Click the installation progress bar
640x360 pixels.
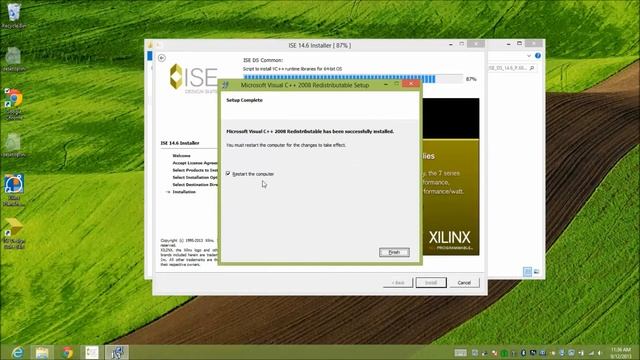point(353,79)
